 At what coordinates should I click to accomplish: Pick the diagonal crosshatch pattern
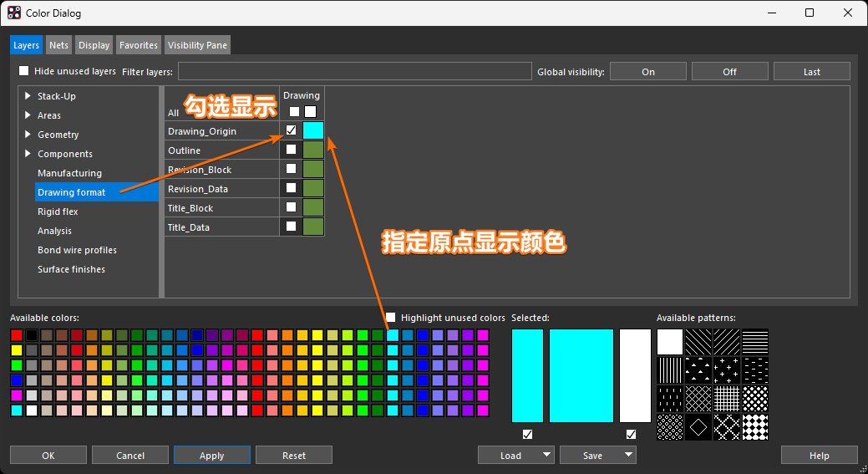[698, 399]
